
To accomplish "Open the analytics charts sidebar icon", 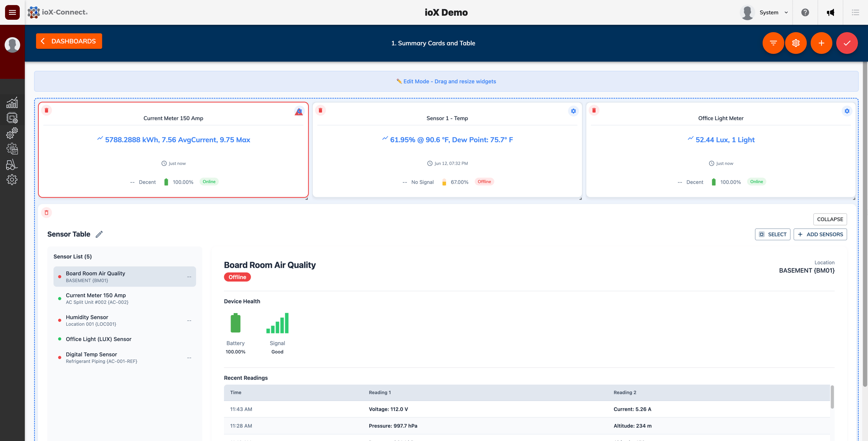I will coord(12,102).
